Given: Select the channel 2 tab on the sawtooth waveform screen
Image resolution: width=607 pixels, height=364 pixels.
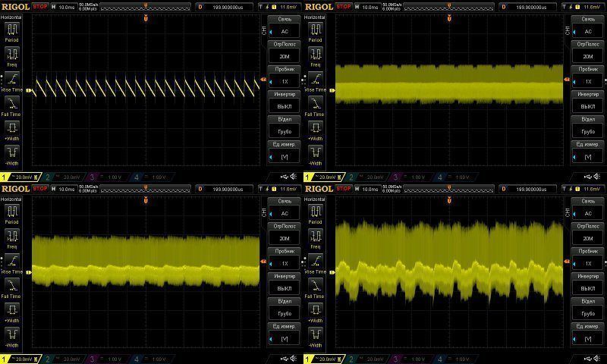Looking at the screenshot, I should [64, 177].
